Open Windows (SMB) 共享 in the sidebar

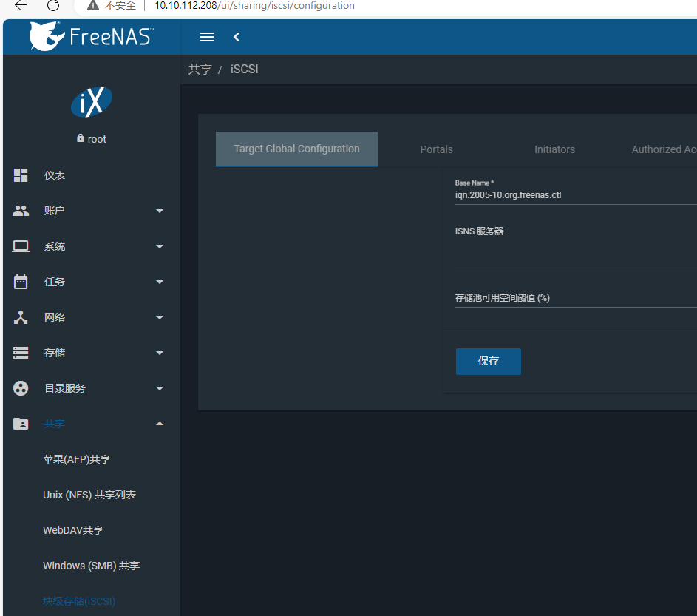91,565
